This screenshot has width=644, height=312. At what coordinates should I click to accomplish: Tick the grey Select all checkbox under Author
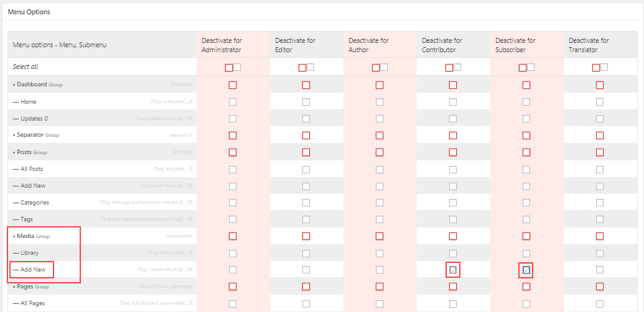tap(384, 67)
